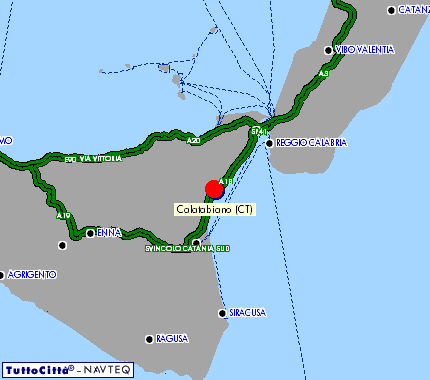Screen dimensions: 430x380
Task: Click the red Calatabiano location marker
Action: 214,189
